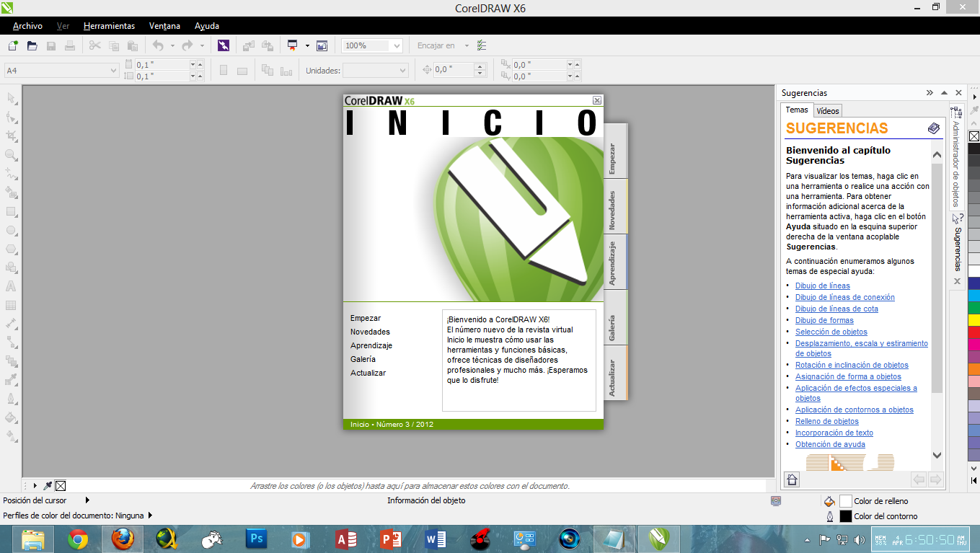Click the Sugerencias panel scroll down arrow
The image size is (980, 553).
[937, 455]
